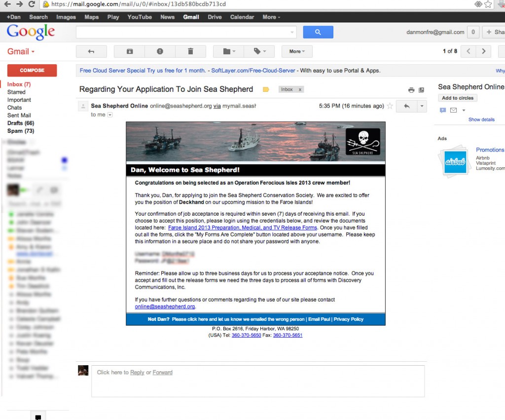Open the More menu in Google bar
This screenshot has width=505, height=420.
(x=271, y=17)
